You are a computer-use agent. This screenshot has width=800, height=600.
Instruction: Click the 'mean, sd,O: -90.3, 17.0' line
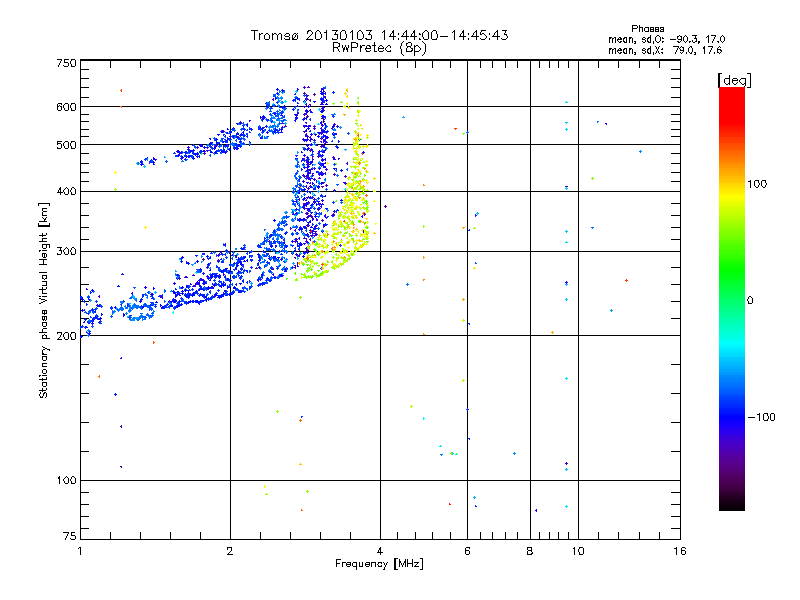coord(666,39)
